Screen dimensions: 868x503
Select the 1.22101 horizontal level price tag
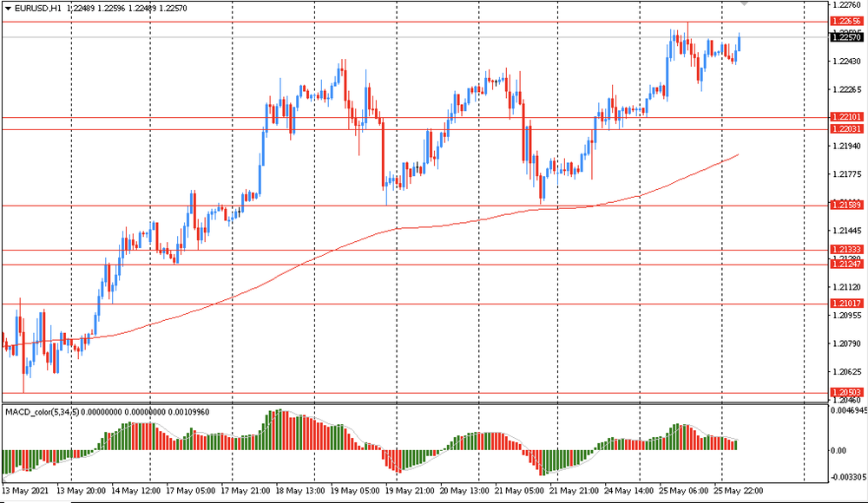coord(847,117)
